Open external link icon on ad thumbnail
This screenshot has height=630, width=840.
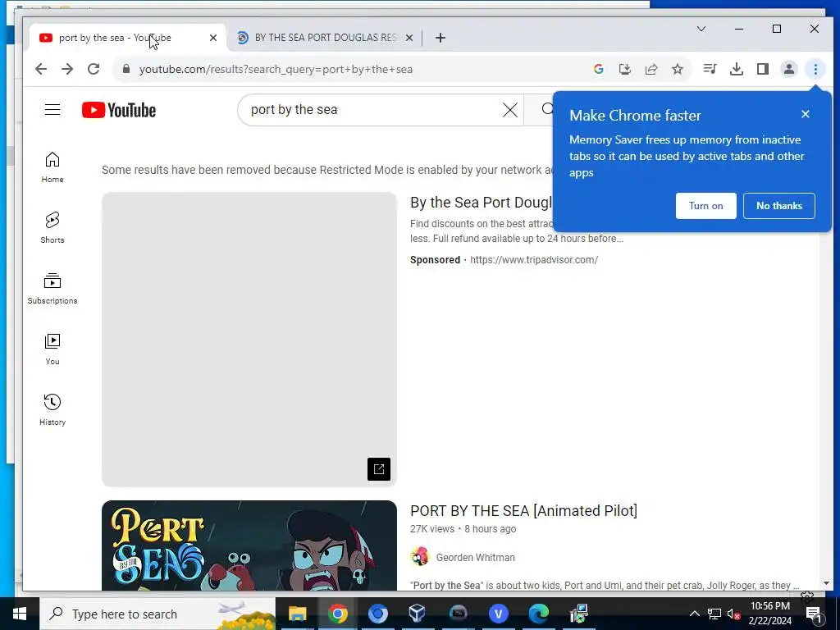pos(379,469)
